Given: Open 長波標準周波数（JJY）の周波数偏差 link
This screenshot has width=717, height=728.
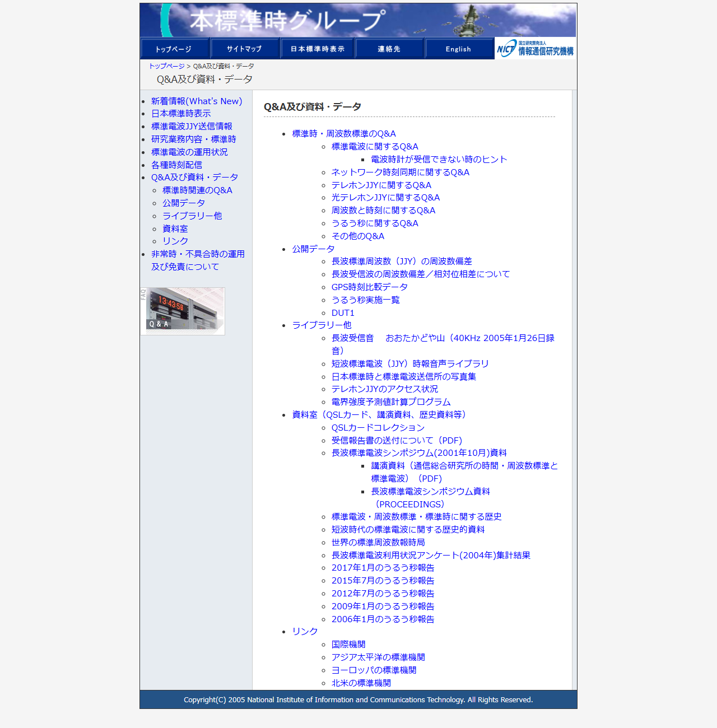Looking at the screenshot, I should coord(402,262).
